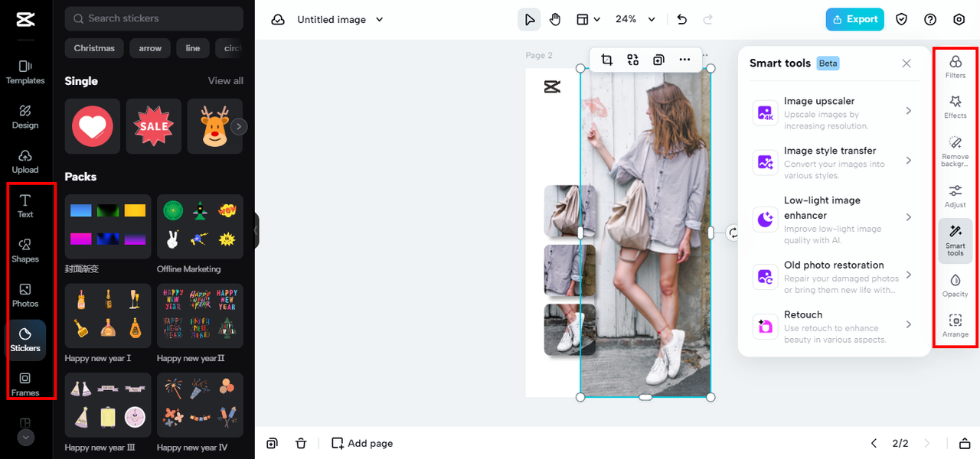Open the settings hexagon icon
The image size is (980, 459).
[959, 19]
